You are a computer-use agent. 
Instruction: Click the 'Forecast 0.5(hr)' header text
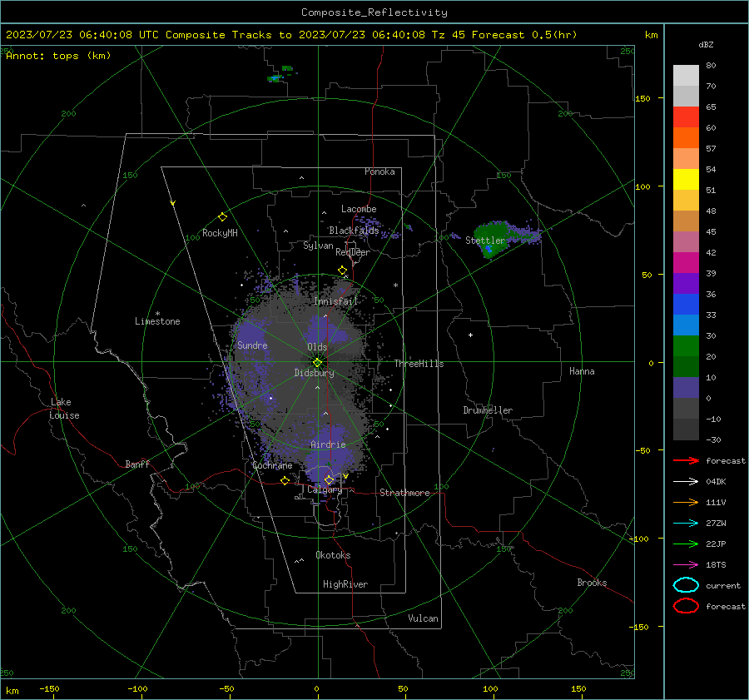tap(524, 35)
